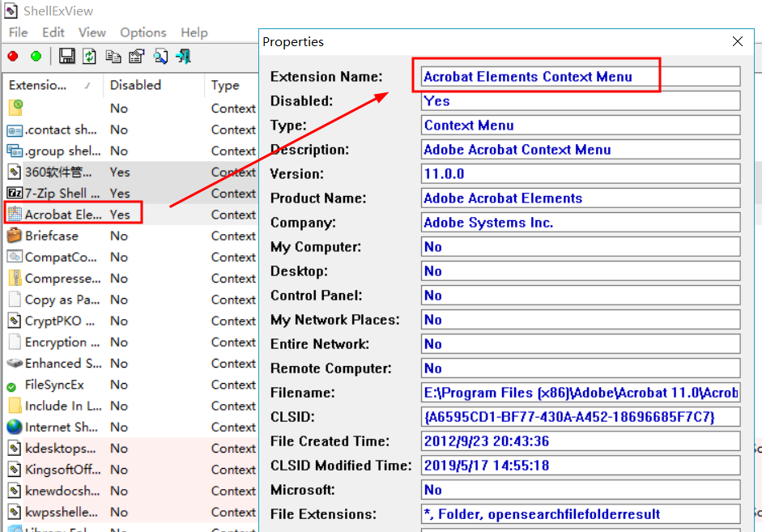Viewport: 762px width, 532px height.
Task: Click the Filename path field
Action: (x=581, y=393)
